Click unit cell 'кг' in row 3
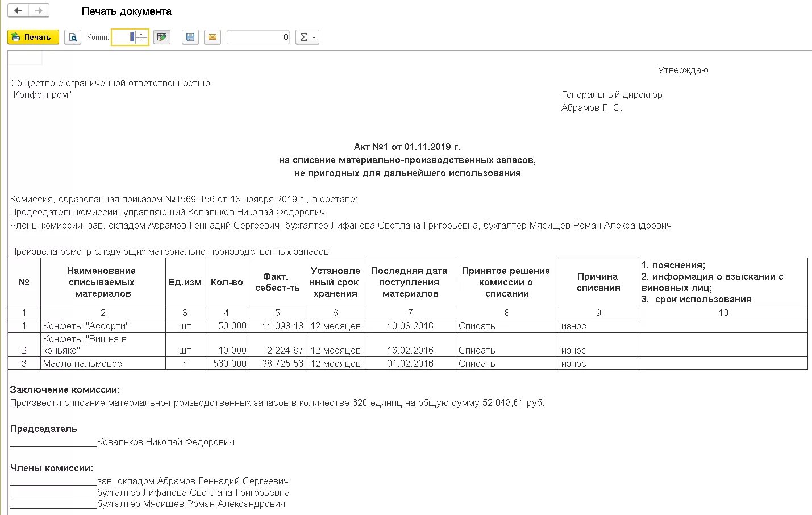Screen dimensions: 812x515 coord(185,363)
